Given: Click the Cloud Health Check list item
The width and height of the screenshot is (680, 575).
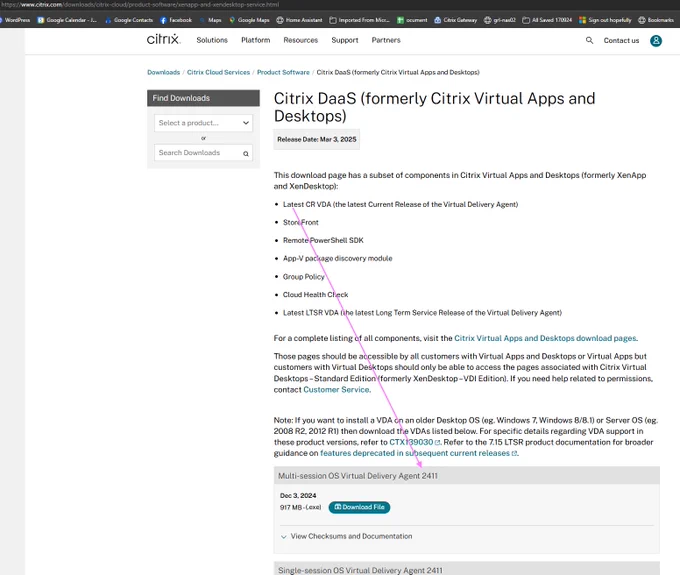Looking at the screenshot, I should 315,295.
